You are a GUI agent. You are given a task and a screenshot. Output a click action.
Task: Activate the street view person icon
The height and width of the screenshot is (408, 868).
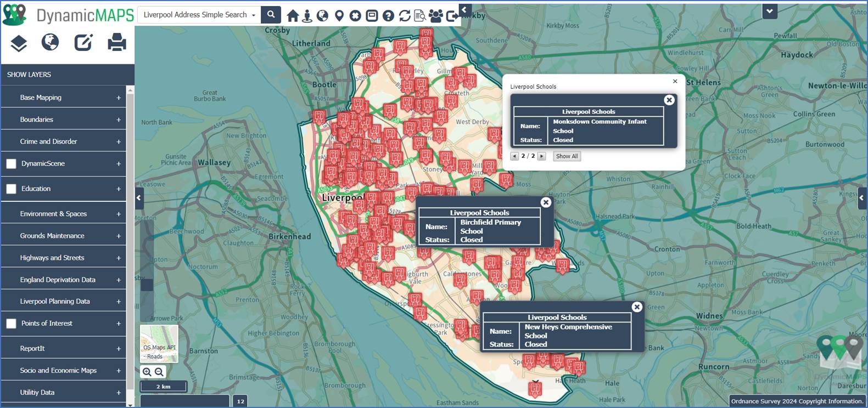pos(307,16)
